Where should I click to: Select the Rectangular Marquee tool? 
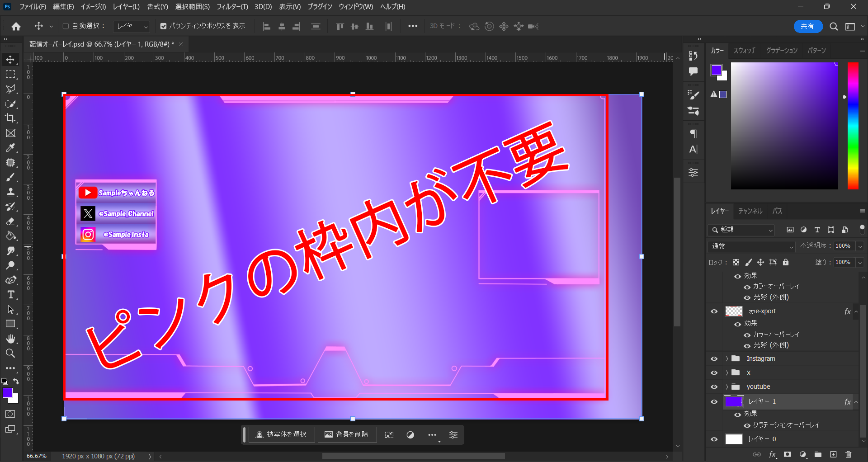[10, 74]
